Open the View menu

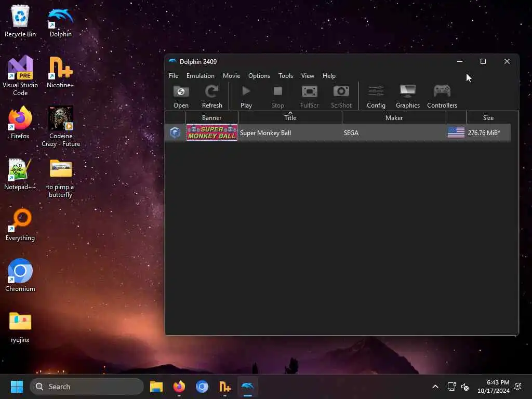coord(308,76)
